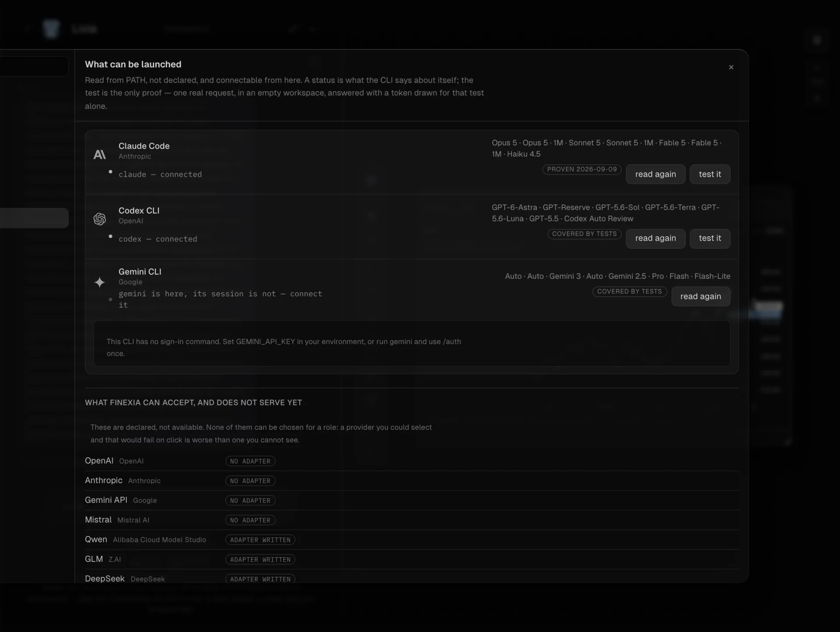Click the Claude model list starting 'Opus 5'
840x632 pixels.
tap(607, 148)
